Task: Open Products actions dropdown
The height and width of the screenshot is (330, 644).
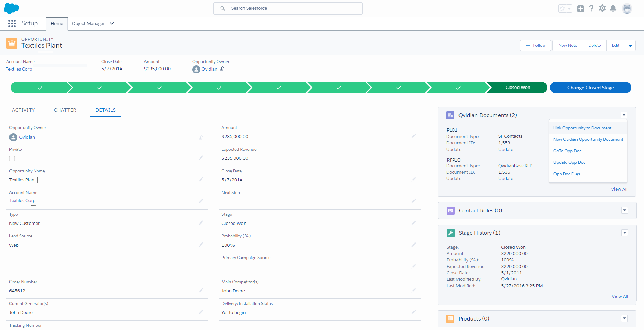Action: pos(624,318)
